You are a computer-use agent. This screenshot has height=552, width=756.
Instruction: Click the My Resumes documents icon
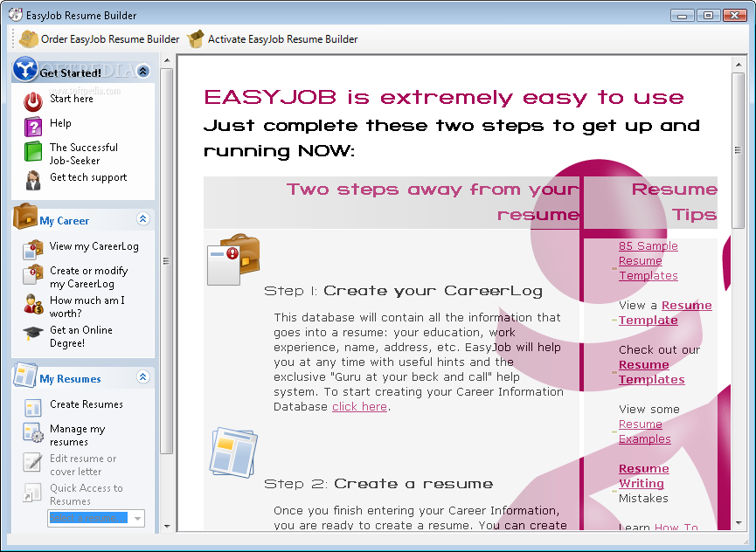(x=25, y=376)
